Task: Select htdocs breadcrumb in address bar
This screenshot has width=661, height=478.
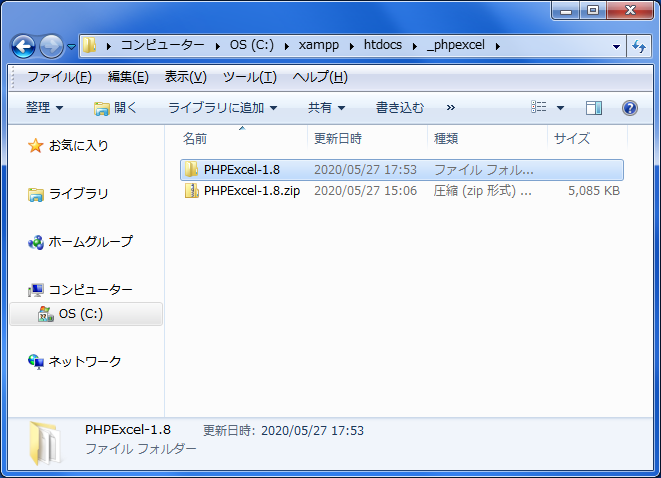Action: click(x=383, y=45)
